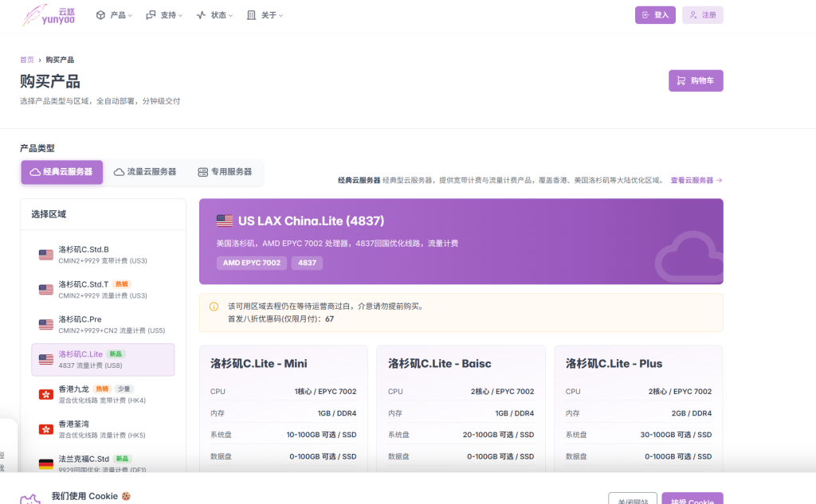Screen dimensions: 816x504
Task: Click the 少量 badge on 香港九龙
Action: click(x=124, y=389)
